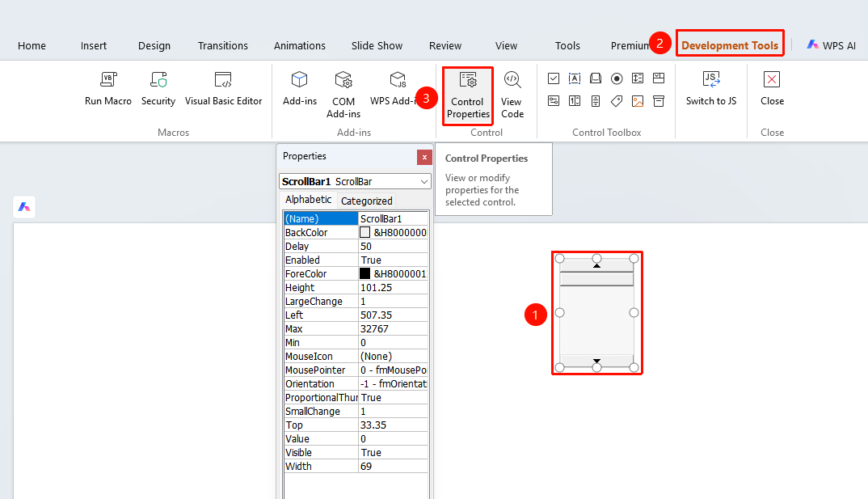Open View Code for the control
Image resolution: width=868 pixels, height=499 pixels.
coord(512,95)
